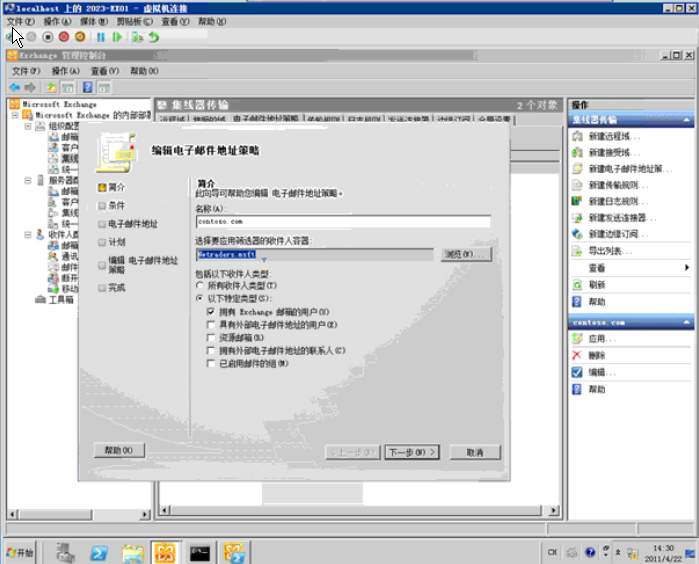
Task: Open Windows PowerShell from the taskbar
Action: pyautogui.click(x=99, y=553)
